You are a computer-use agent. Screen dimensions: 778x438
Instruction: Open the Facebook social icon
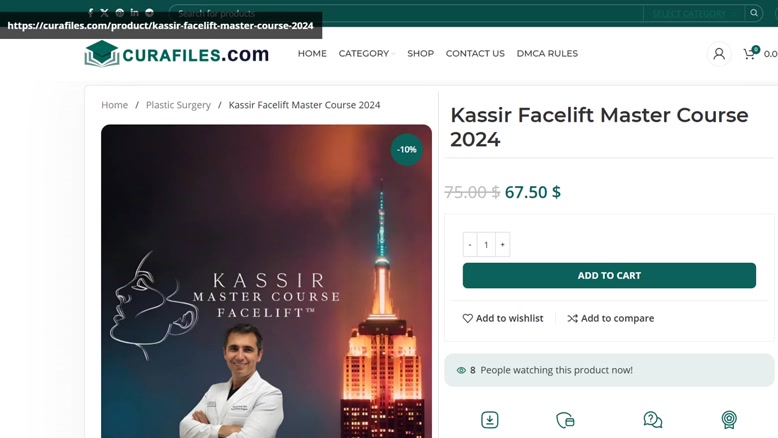tap(90, 13)
